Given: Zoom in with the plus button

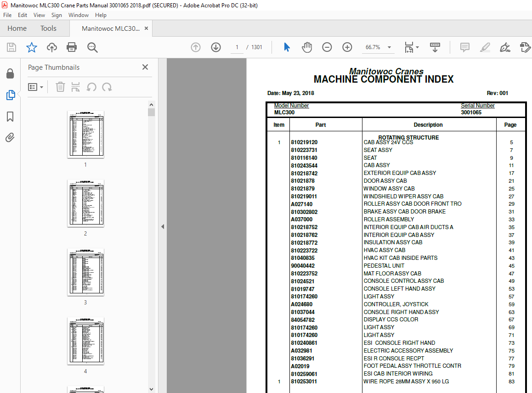Looking at the screenshot, I should click(x=347, y=47).
